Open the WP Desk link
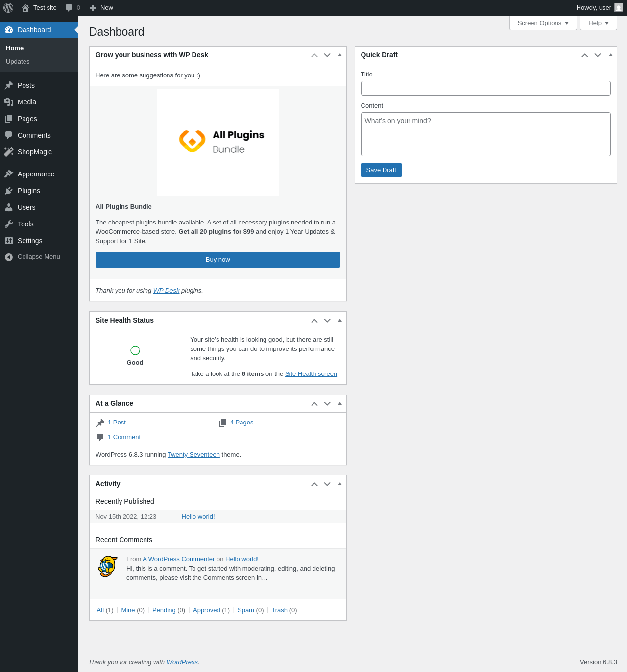Viewport: 627px width, 672px height. click(x=167, y=291)
